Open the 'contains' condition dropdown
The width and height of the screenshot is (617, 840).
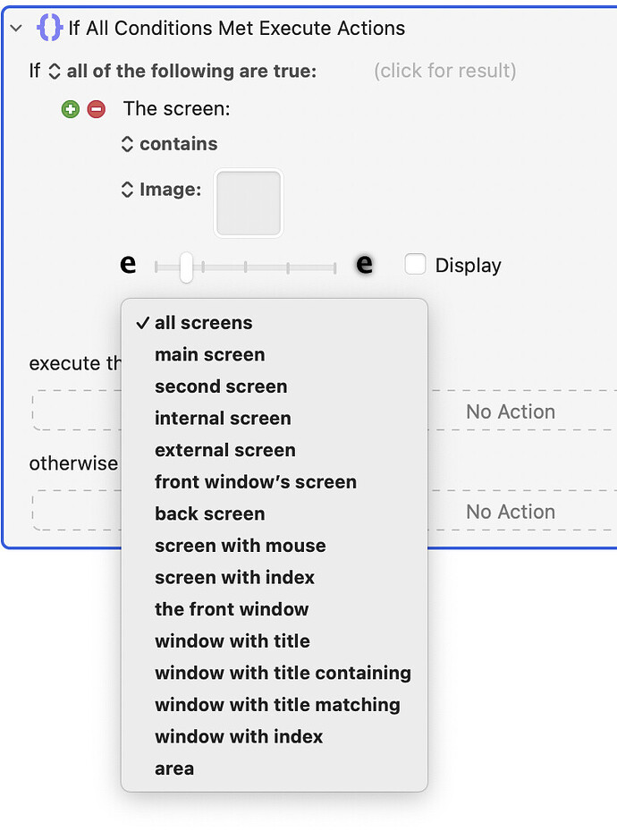coord(170,144)
